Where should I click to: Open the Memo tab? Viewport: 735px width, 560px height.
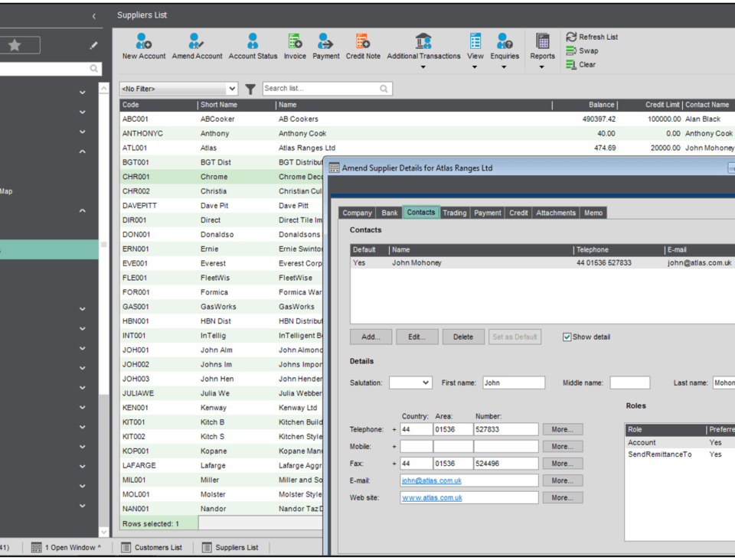coord(593,213)
